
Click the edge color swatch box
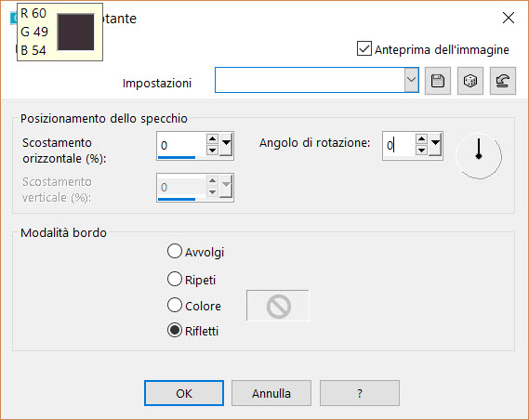(278, 306)
